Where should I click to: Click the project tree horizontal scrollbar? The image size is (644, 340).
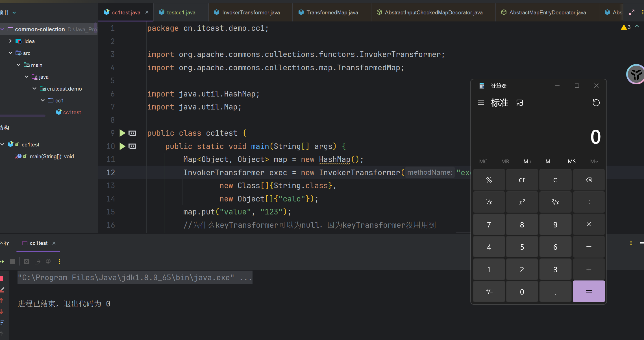23,116
